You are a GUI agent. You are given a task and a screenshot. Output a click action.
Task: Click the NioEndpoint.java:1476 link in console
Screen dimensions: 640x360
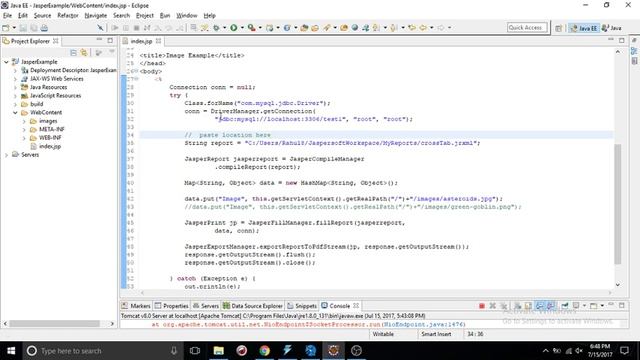[423, 325]
